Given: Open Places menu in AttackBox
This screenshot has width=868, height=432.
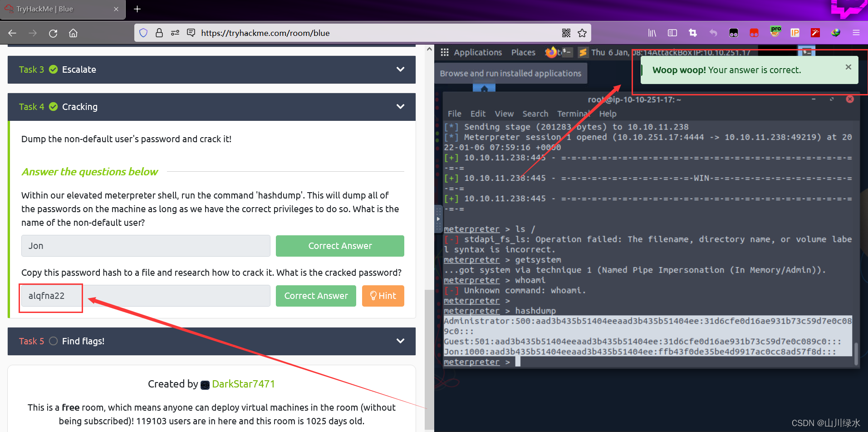Looking at the screenshot, I should pos(523,52).
